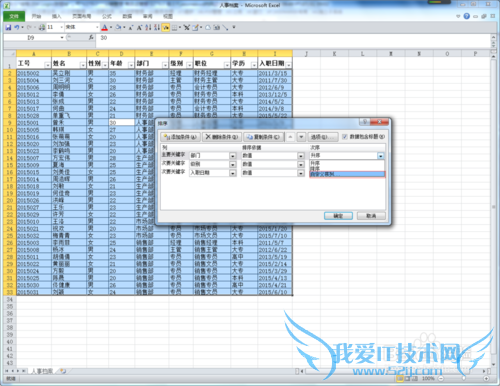
Task: Open the third key 入职日期 column dropdown
Action: 233,173
